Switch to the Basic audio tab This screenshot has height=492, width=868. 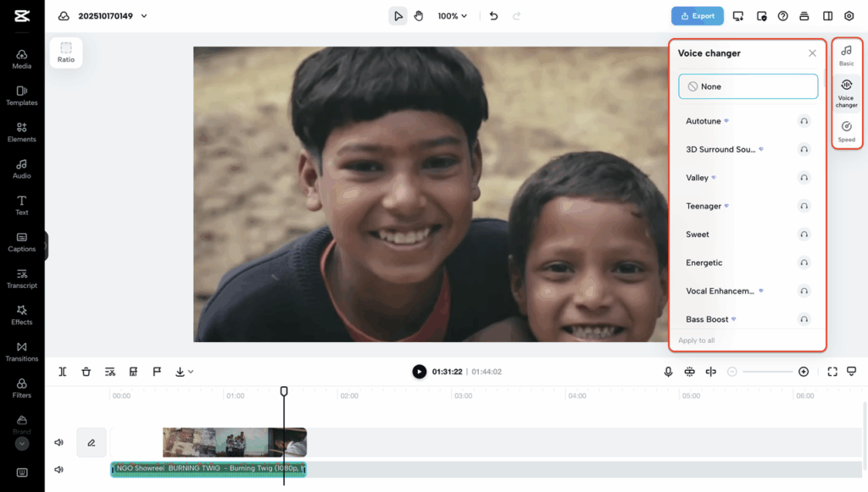(x=846, y=56)
